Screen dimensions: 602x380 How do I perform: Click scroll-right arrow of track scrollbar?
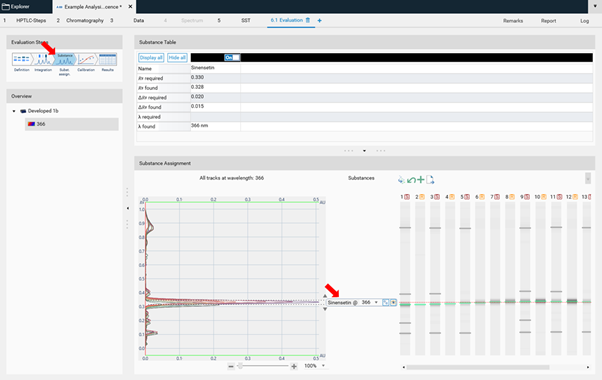coord(588,367)
